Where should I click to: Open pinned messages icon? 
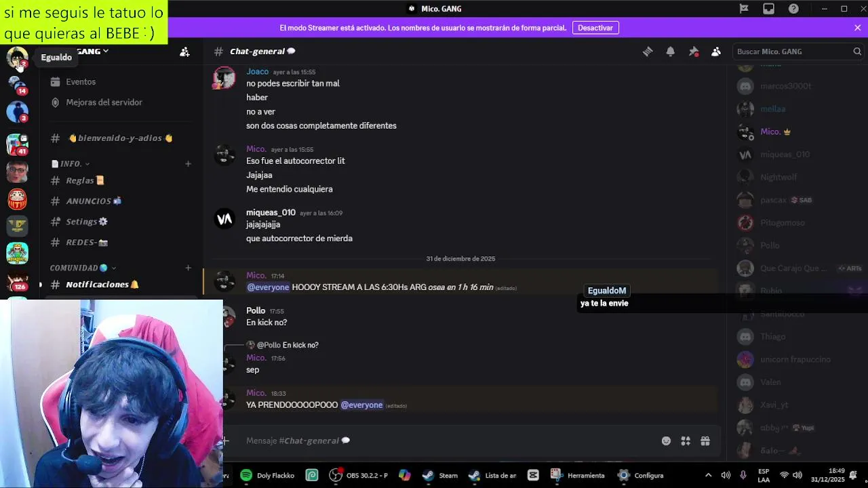(x=693, y=52)
